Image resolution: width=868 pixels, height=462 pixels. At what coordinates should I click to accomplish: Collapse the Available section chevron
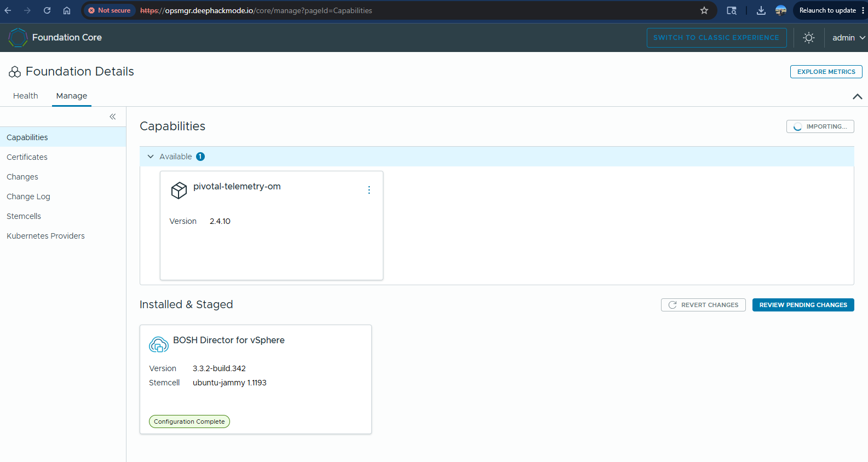[x=151, y=157]
